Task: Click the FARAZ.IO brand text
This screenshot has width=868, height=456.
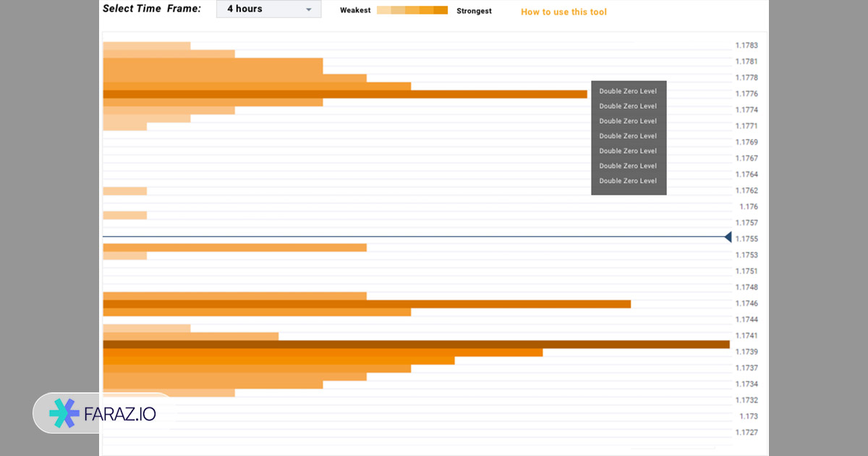Action: click(x=122, y=414)
